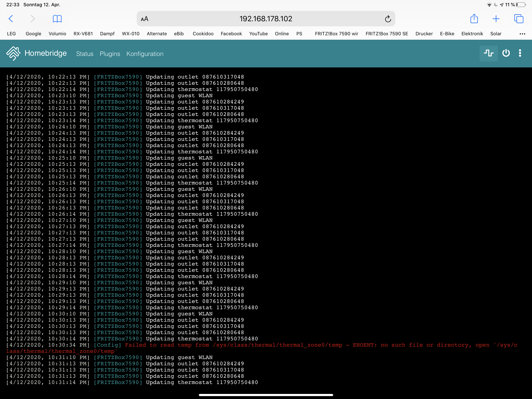Open the FRITZ!Box 7590 SE bookmark
Image resolution: width=532 pixels, height=399 pixels.
(x=387, y=34)
